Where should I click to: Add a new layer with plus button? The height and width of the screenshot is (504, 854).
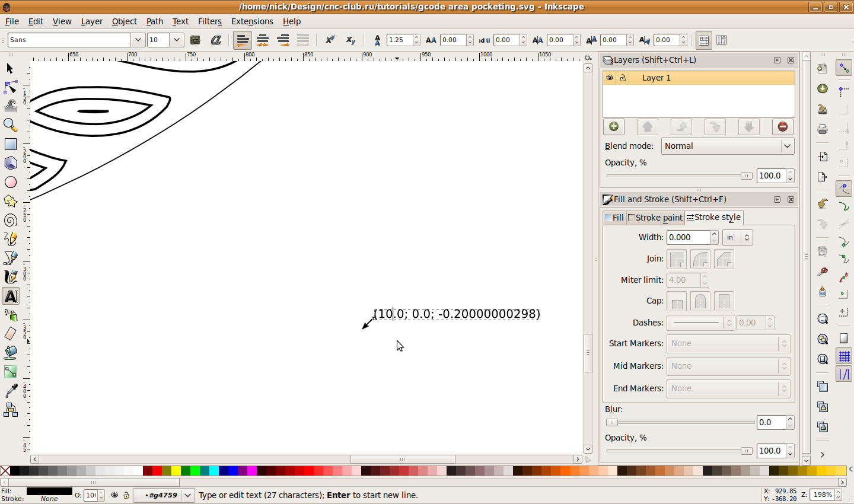[x=614, y=126]
